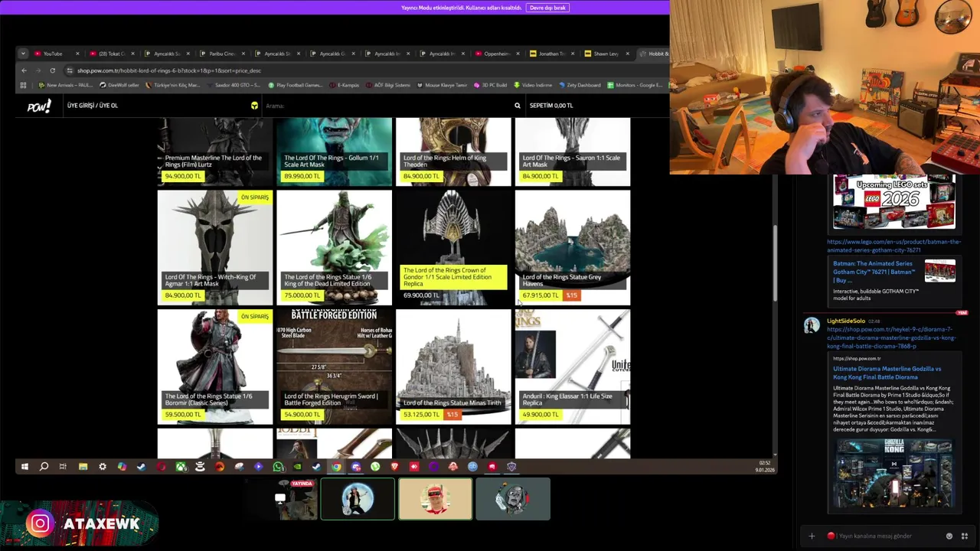Switch to the Shawn Levy tab
The height and width of the screenshot is (551, 980).
606,54
